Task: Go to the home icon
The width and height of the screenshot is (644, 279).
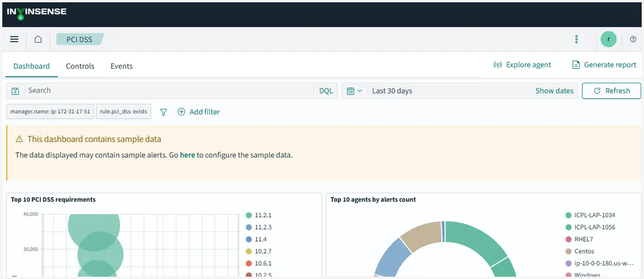Action: [38, 39]
